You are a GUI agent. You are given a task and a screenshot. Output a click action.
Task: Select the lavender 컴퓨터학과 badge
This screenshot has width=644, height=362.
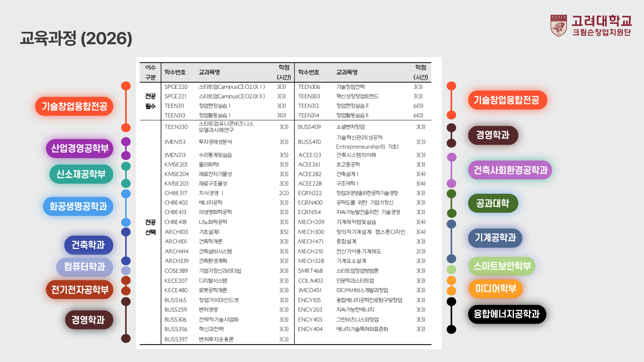click(85, 267)
